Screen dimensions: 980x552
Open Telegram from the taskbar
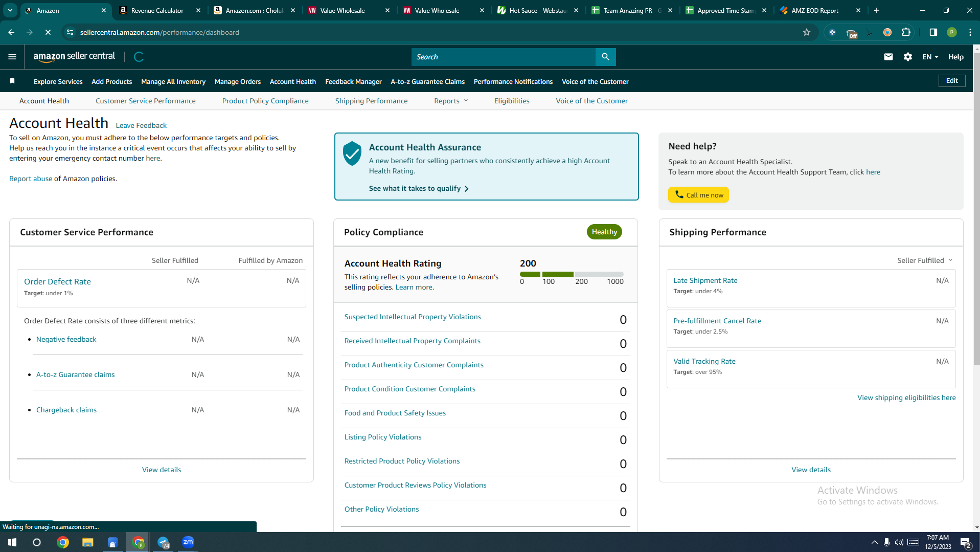pos(163,542)
